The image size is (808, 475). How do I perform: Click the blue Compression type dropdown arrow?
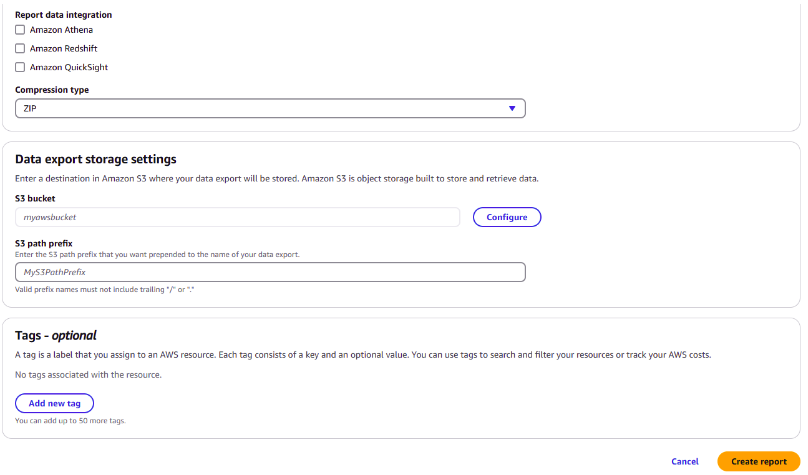[512, 108]
